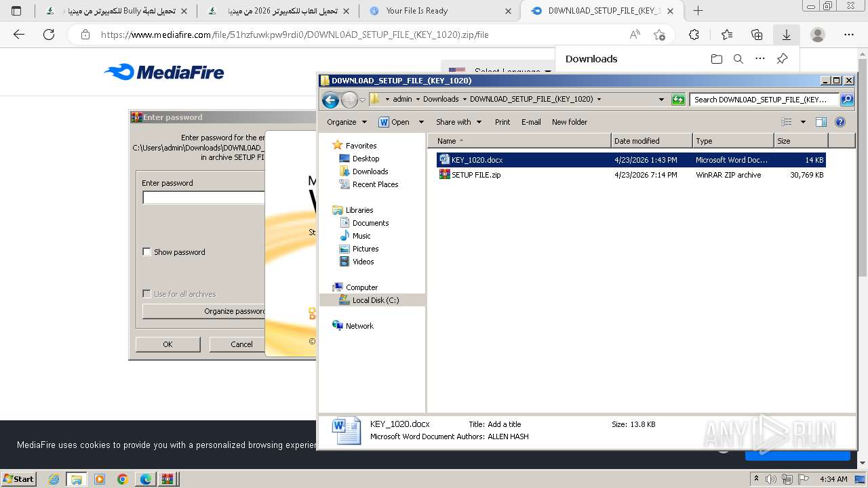Click the password input field
This screenshot has height=488, width=868.
coord(203,197)
